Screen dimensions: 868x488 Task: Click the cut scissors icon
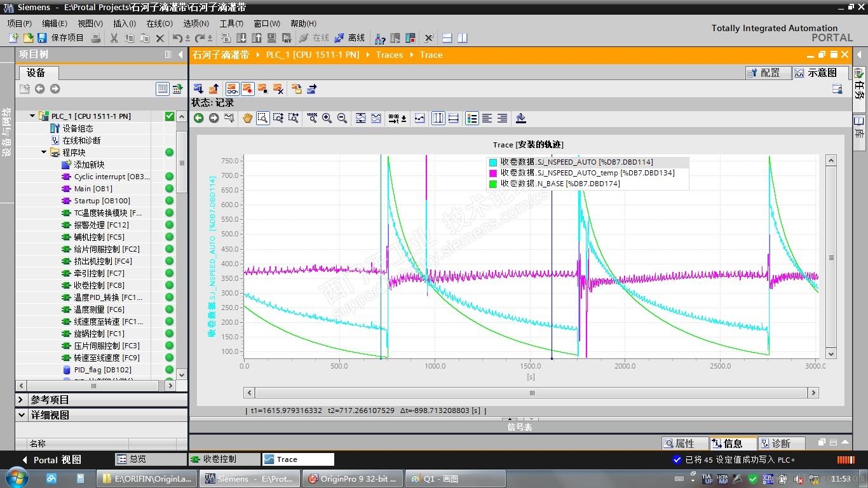click(114, 38)
